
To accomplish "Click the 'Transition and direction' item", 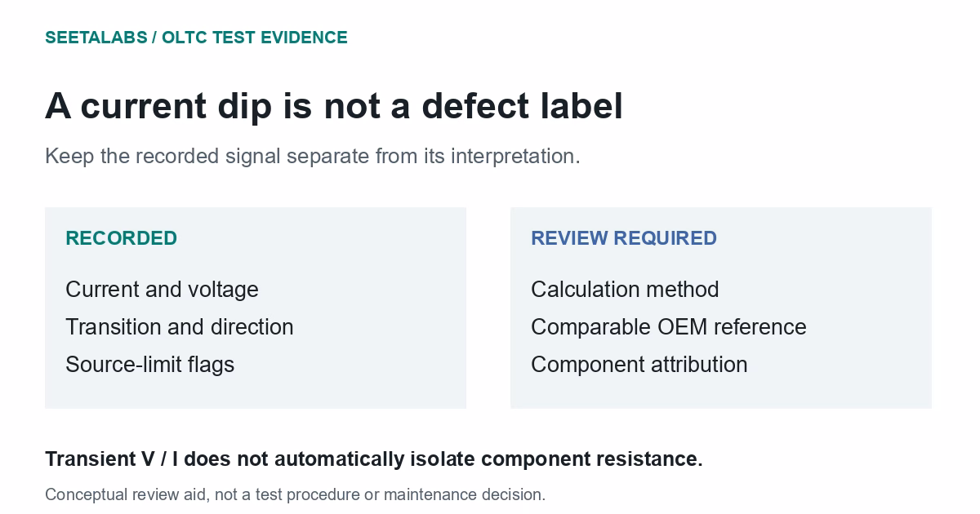I will click(x=179, y=327).
